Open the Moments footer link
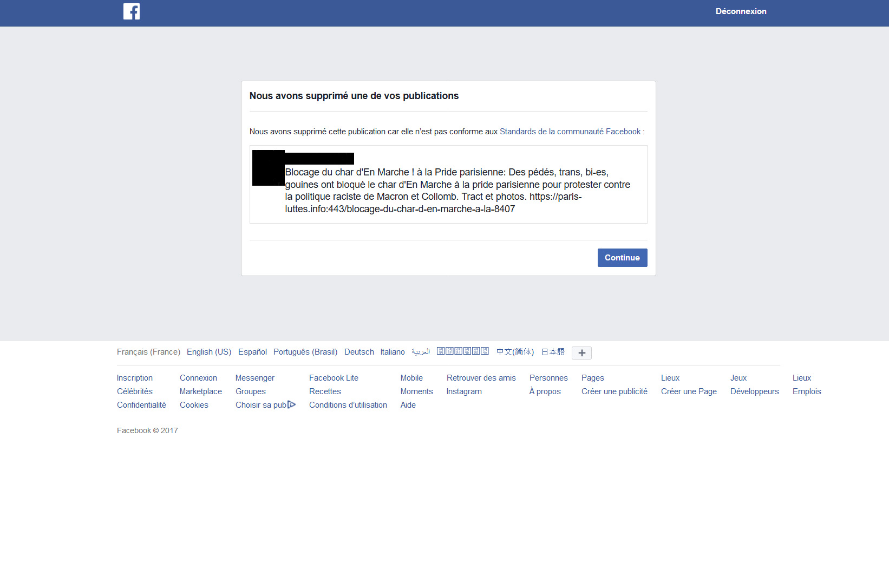Screen dimensions: 889x588 click(x=417, y=391)
